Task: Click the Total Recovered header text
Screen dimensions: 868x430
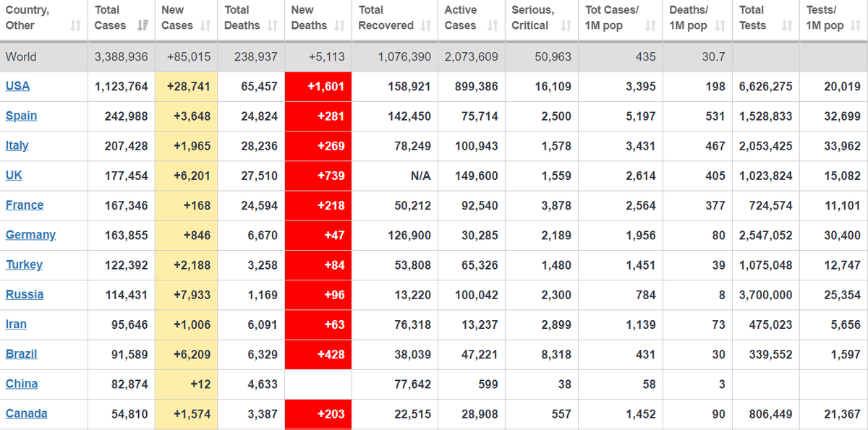Action: pyautogui.click(x=386, y=17)
